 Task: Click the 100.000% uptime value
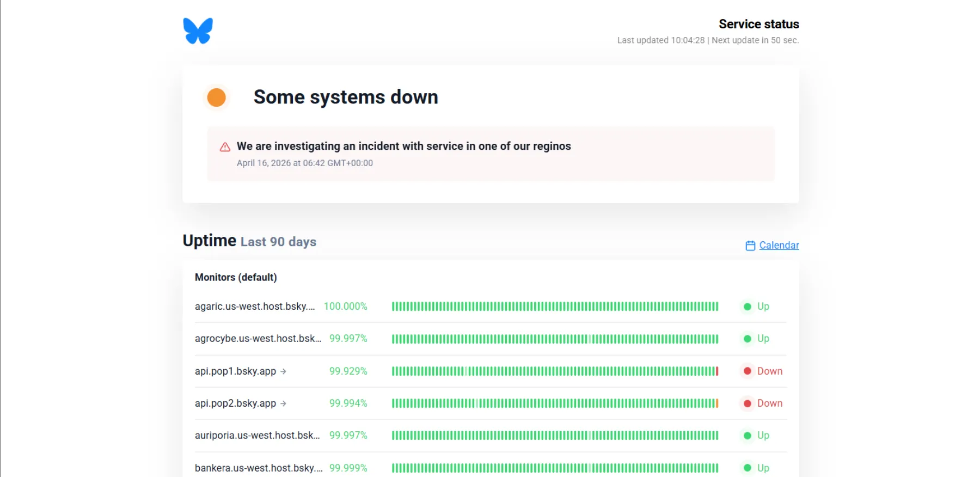(346, 307)
